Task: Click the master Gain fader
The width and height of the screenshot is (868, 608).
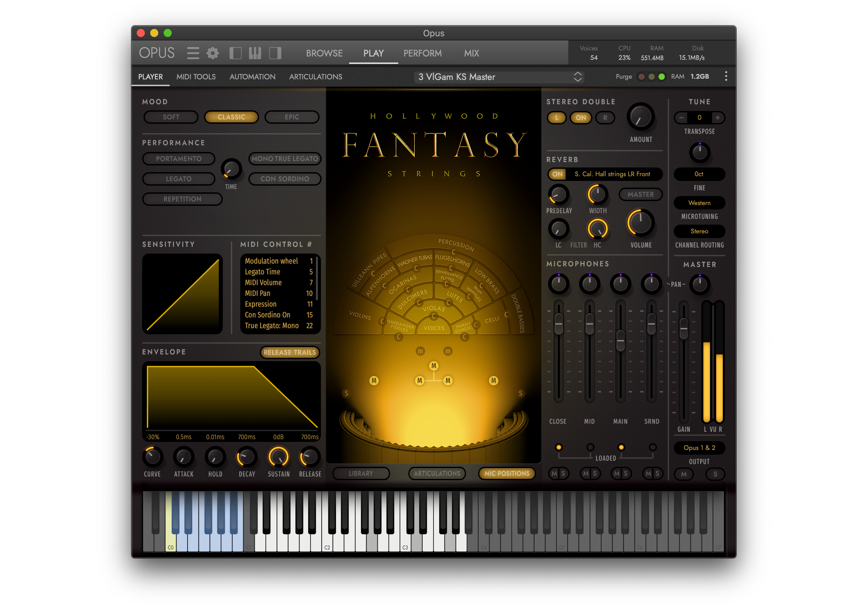Action: [x=684, y=329]
